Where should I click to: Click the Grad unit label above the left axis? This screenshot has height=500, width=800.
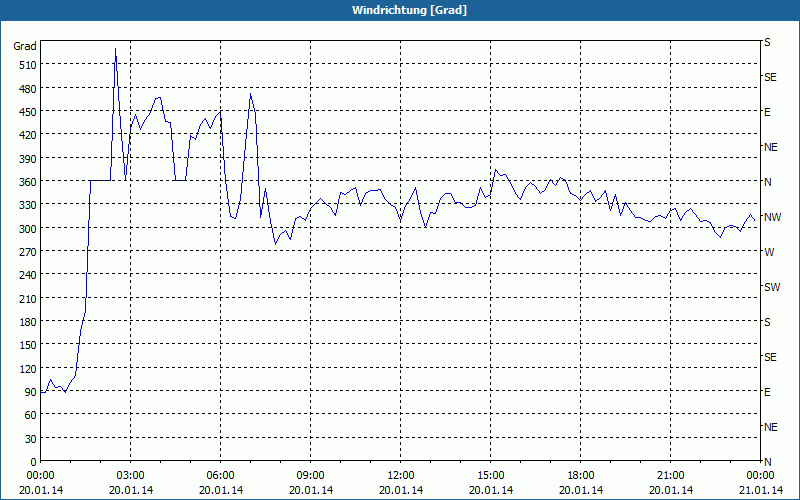tap(25, 46)
